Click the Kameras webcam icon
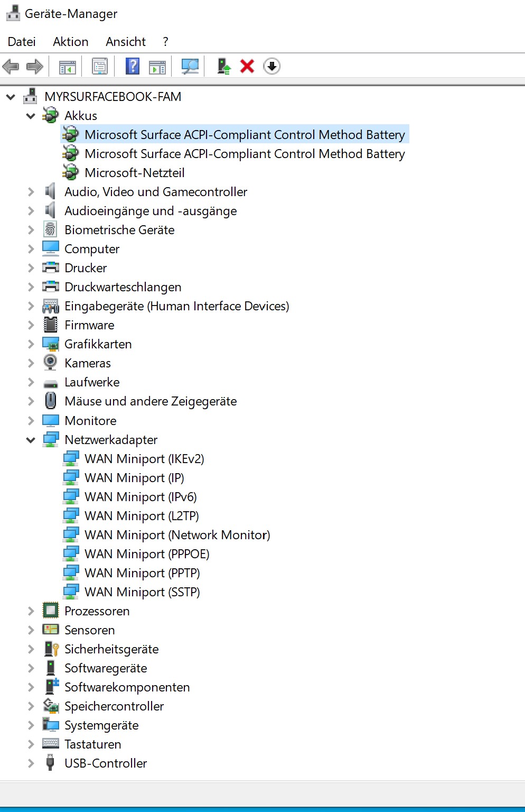The height and width of the screenshot is (812, 525). point(50,363)
